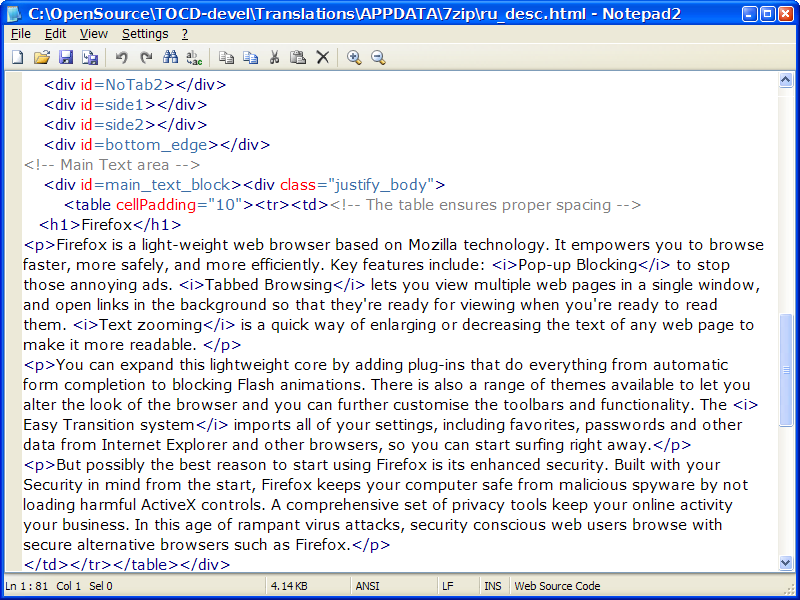Click the 'Main Text area' comment

(112, 165)
